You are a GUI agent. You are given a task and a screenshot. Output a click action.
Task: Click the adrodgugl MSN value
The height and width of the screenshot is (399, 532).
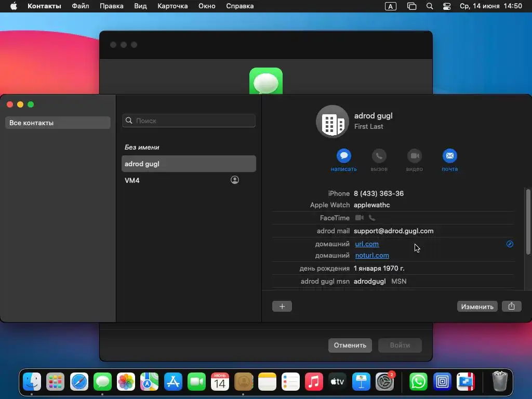coord(369,281)
